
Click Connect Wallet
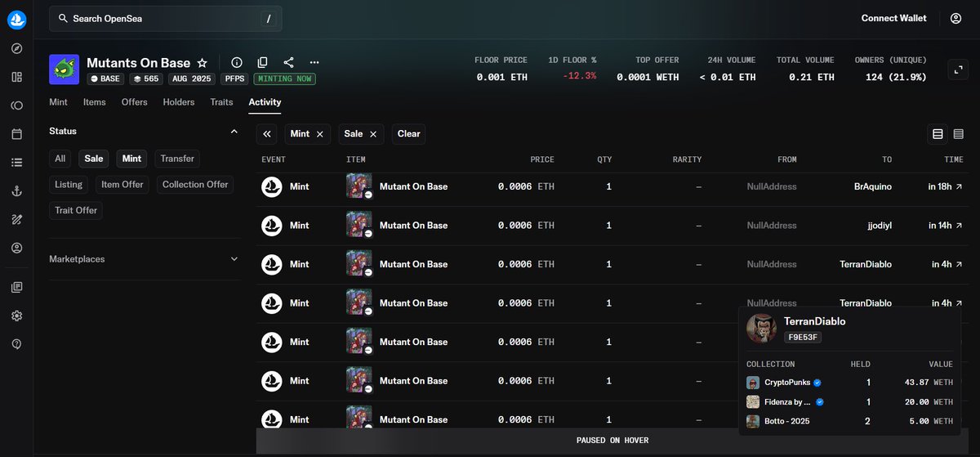click(894, 18)
